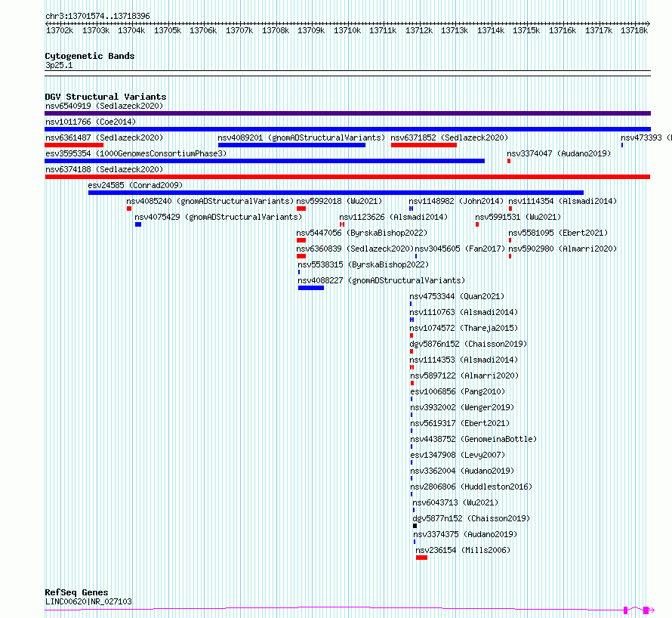Open the LINC00620|NR_027103 gene label
This screenshot has height=618, width=672.
point(88,601)
